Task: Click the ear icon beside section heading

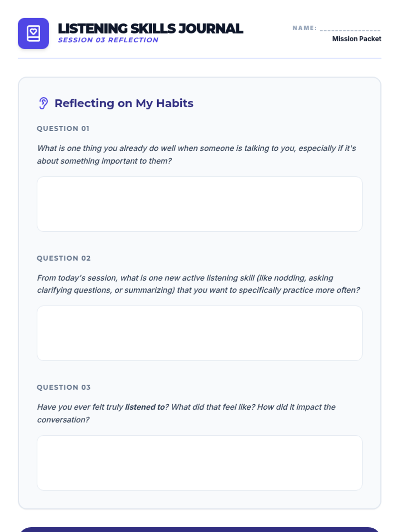Action: click(43, 103)
